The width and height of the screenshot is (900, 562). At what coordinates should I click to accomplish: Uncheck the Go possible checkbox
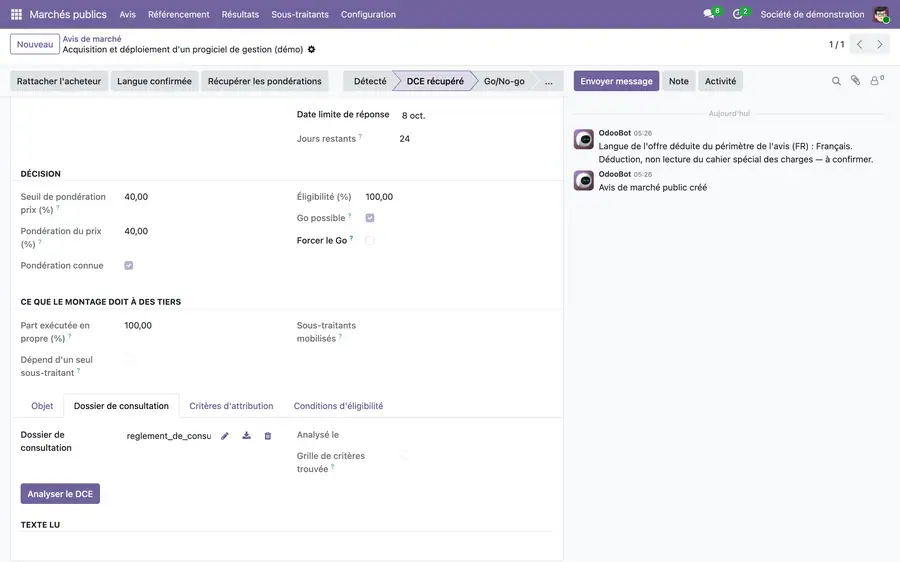[370, 218]
